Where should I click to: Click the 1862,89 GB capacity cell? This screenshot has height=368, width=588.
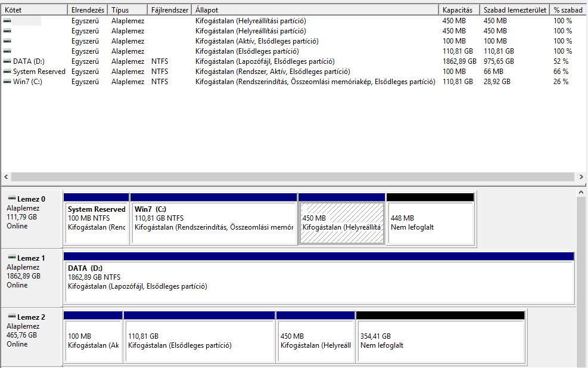tap(459, 61)
